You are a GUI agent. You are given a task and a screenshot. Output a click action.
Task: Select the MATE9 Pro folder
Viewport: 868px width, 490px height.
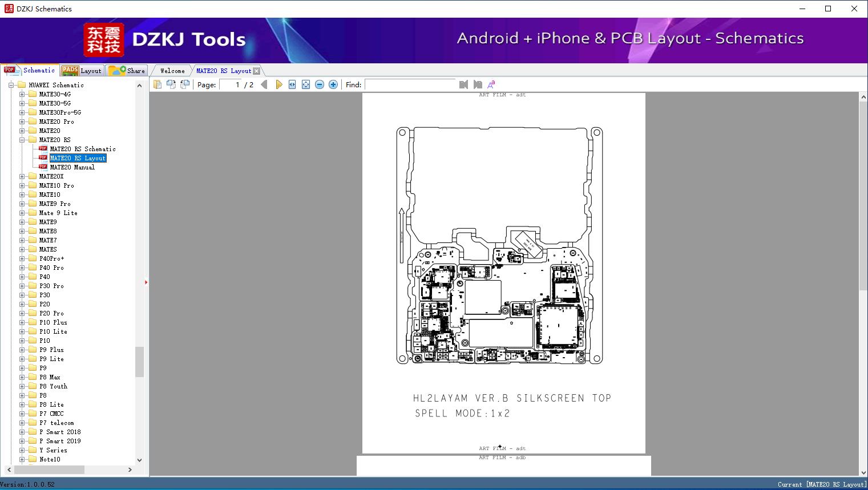click(x=55, y=204)
